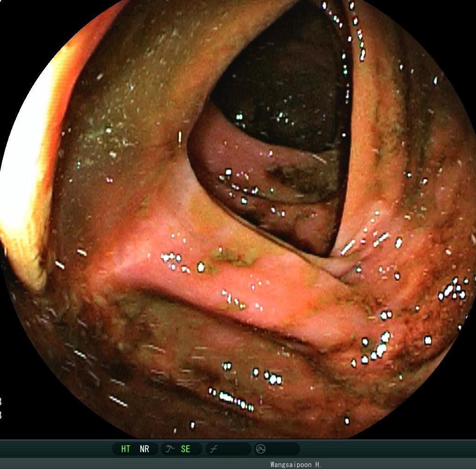The height and width of the screenshot is (469, 476).
Task: Click the curve icon beside SE
Action: [170, 448]
